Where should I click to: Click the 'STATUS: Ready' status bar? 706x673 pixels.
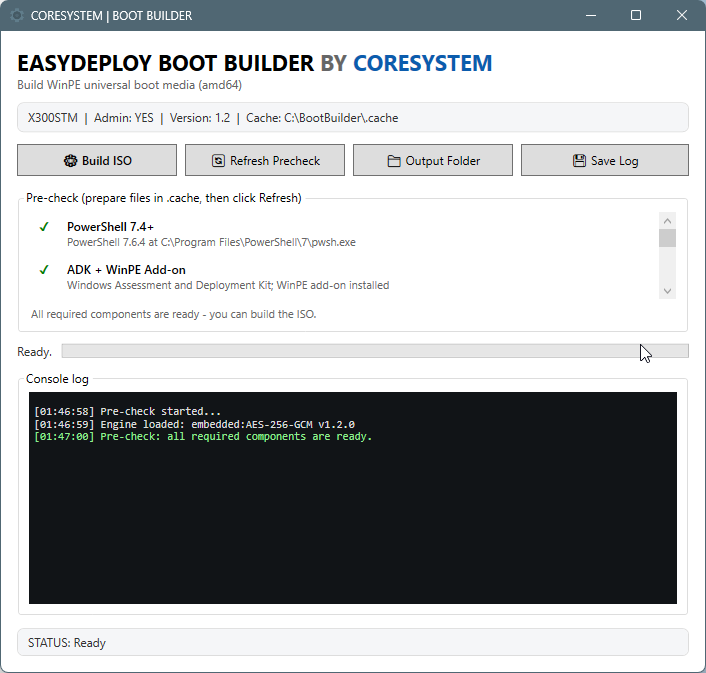(x=353, y=642)
